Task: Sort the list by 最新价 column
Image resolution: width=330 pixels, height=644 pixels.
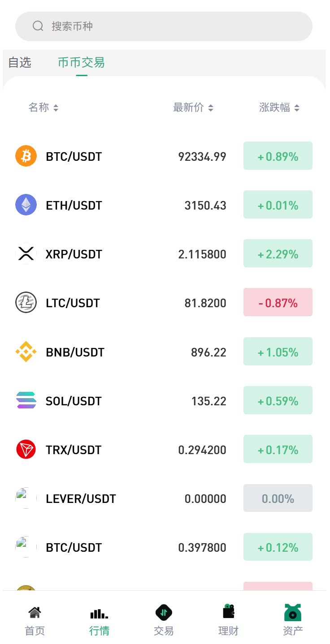Action: click(x=193, y=107)
